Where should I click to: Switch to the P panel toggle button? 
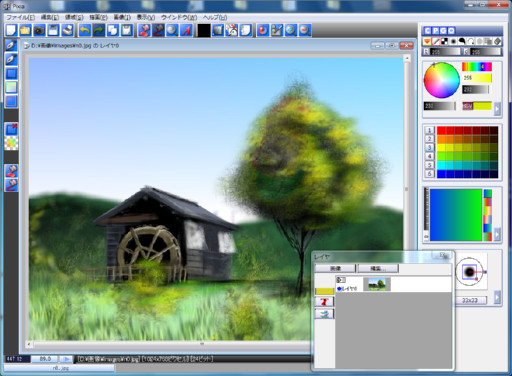pyautogui.click(x=435, y=31)
